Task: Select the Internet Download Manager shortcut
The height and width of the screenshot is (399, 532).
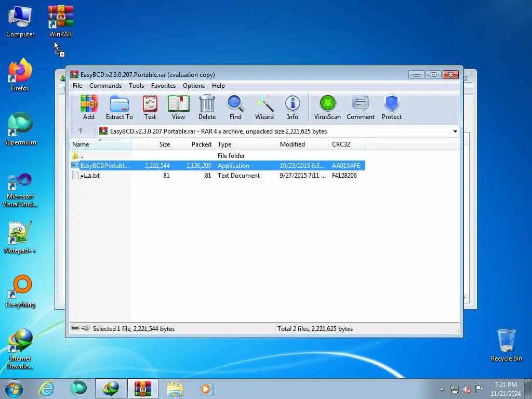Action: 20,349
